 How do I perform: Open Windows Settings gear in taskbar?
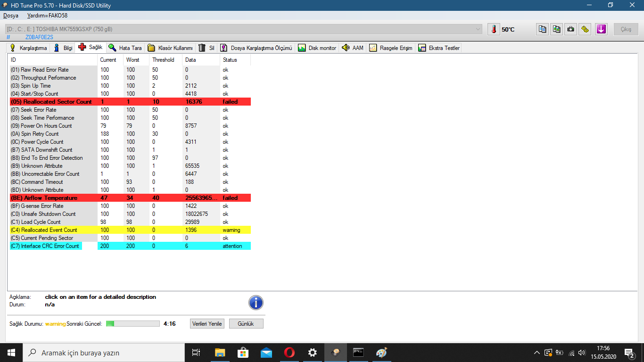point(312,353)
